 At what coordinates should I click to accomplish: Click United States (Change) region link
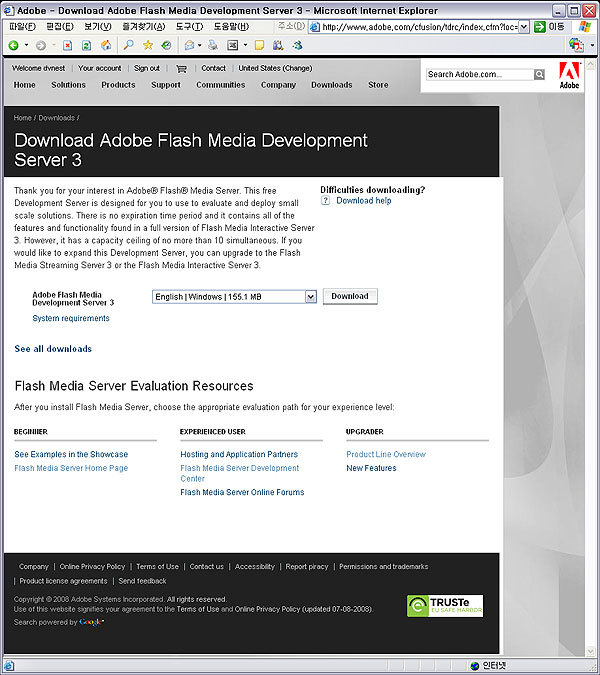click(275, 68)
